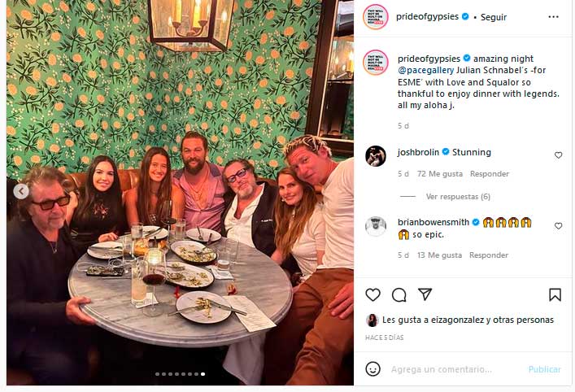The image size is (575, 392).
Task: Go to previous photo in carousel
Action: click(x=21, y=191)
